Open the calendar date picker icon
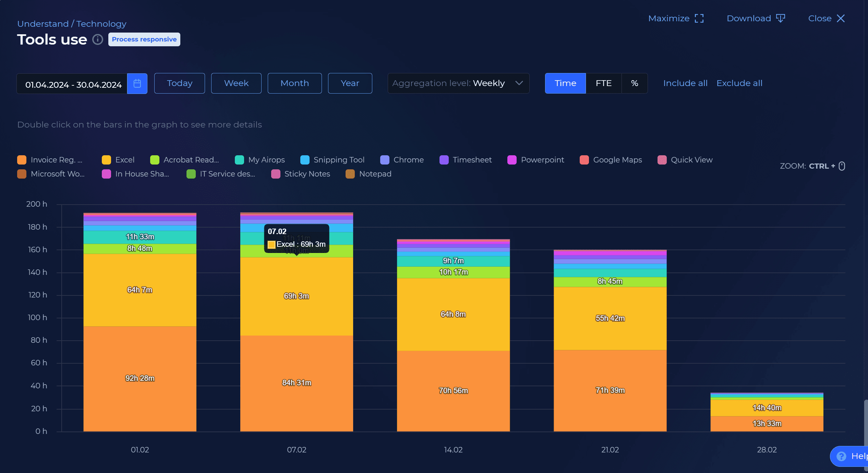Screen dimensions: 868x473 pos(137,83)
